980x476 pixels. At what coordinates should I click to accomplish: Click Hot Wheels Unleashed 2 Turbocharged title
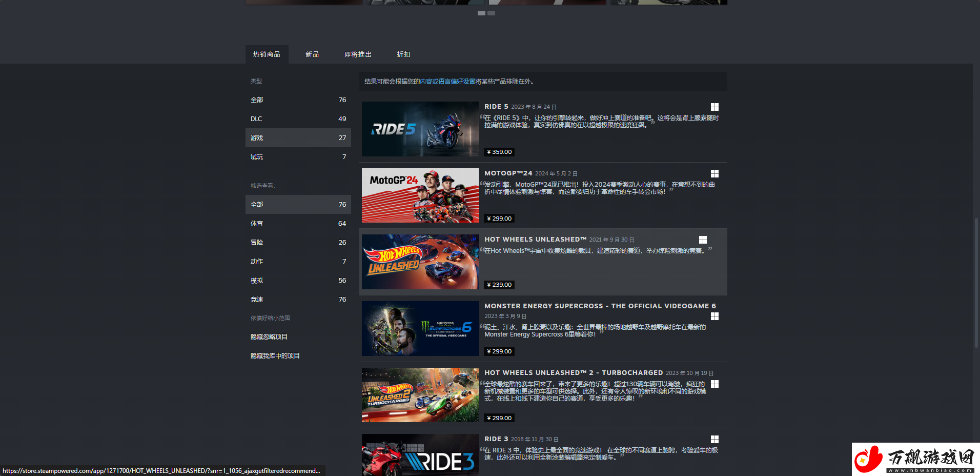click(x=574, y=373)
